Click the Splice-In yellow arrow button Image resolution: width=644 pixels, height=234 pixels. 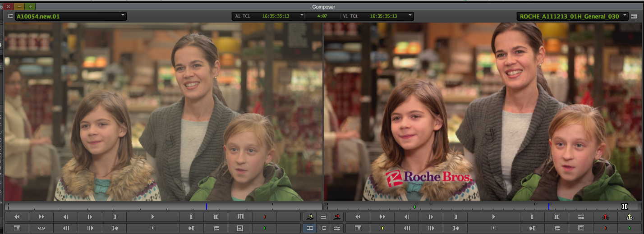pyautogui.click(x=310, y=217)
